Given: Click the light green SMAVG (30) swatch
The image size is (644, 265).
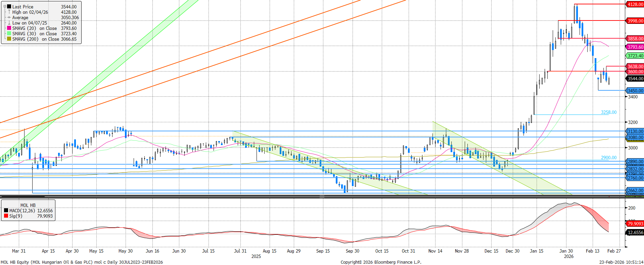Looking at the screenshot, I should (x=9, y=34).
